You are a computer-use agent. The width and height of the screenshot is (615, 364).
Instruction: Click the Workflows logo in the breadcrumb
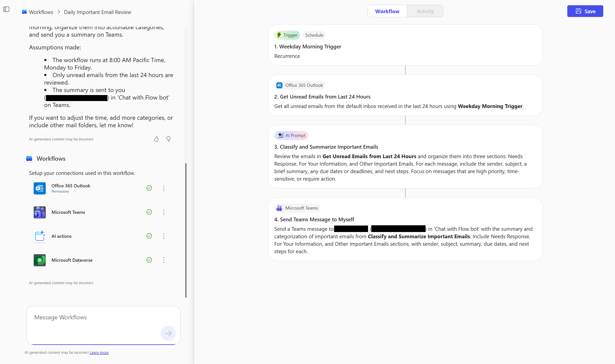pyautogui.click(x=24, y=12)
